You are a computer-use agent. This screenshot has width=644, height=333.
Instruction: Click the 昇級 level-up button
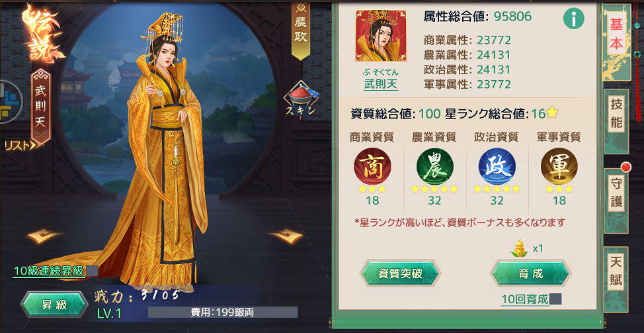pos(54,305)
